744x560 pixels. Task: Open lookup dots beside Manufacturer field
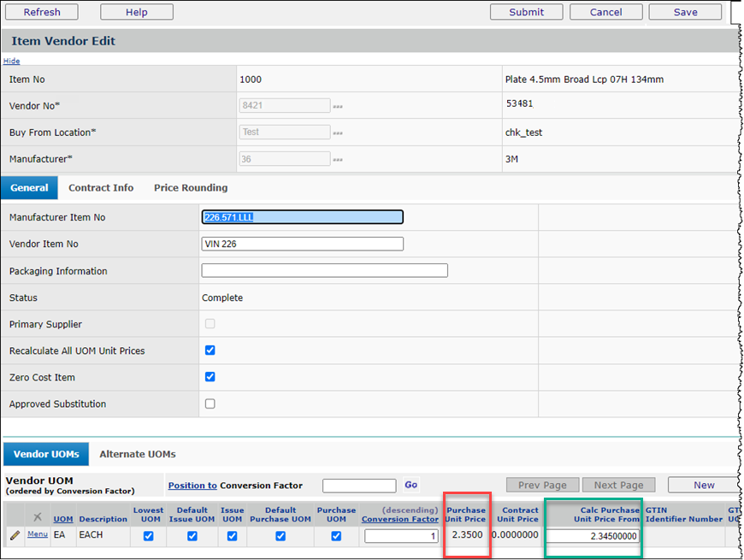(338, 160)
